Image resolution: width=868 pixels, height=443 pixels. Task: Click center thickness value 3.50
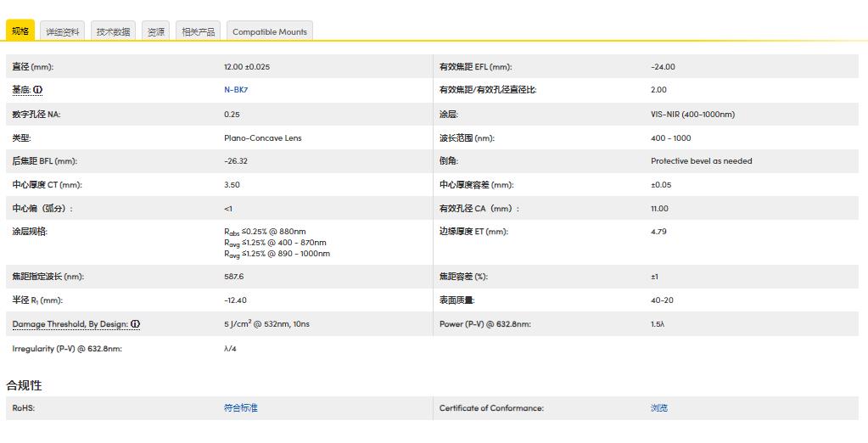pos(232,185)
